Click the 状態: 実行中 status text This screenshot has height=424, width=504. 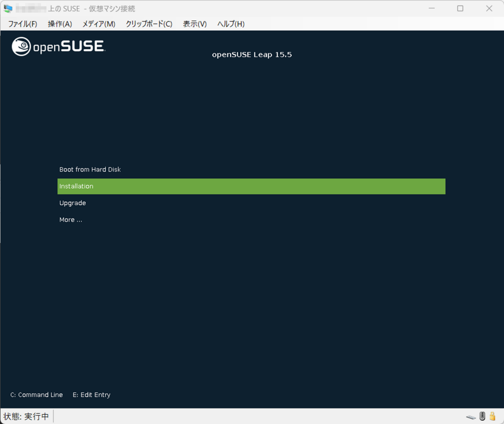tap(26, 416)
